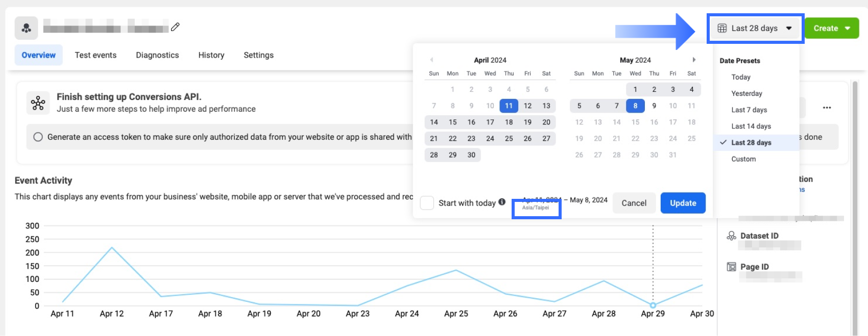
Task: Click the Conversions API setup icon
Action: coord(38,104)
